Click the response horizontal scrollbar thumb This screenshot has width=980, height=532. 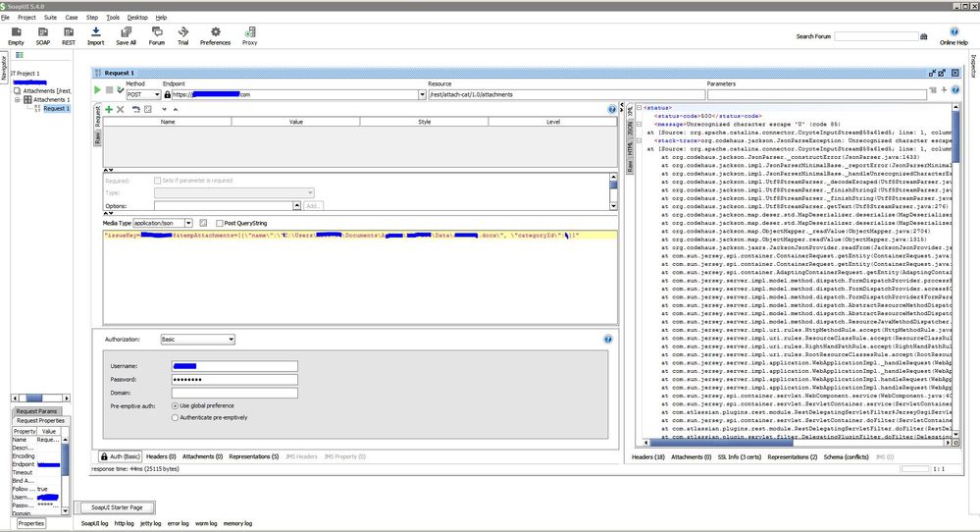tap(721, 443)
